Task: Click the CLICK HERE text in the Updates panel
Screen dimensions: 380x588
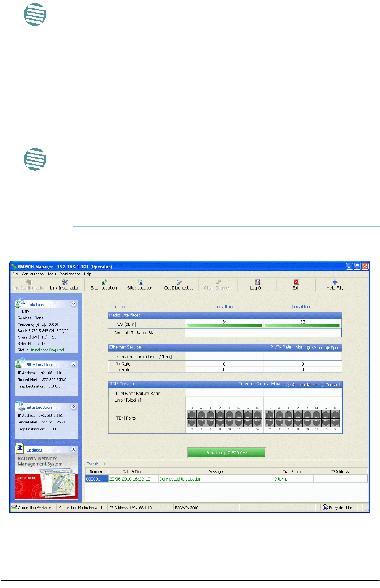Action: (26, 478)
